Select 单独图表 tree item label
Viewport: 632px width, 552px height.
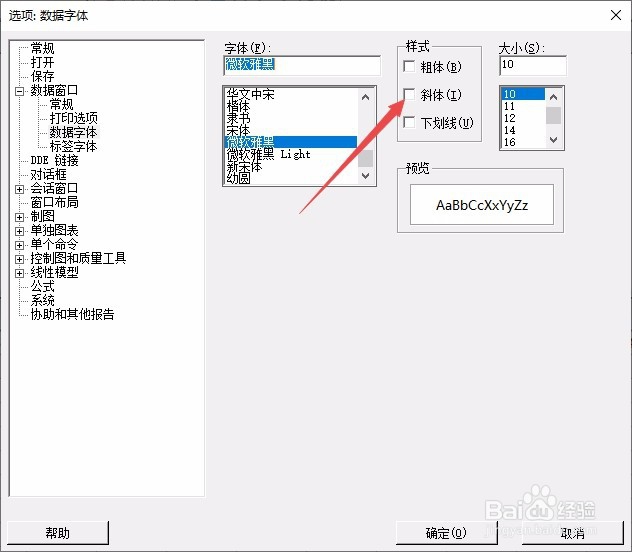point(54,230)
